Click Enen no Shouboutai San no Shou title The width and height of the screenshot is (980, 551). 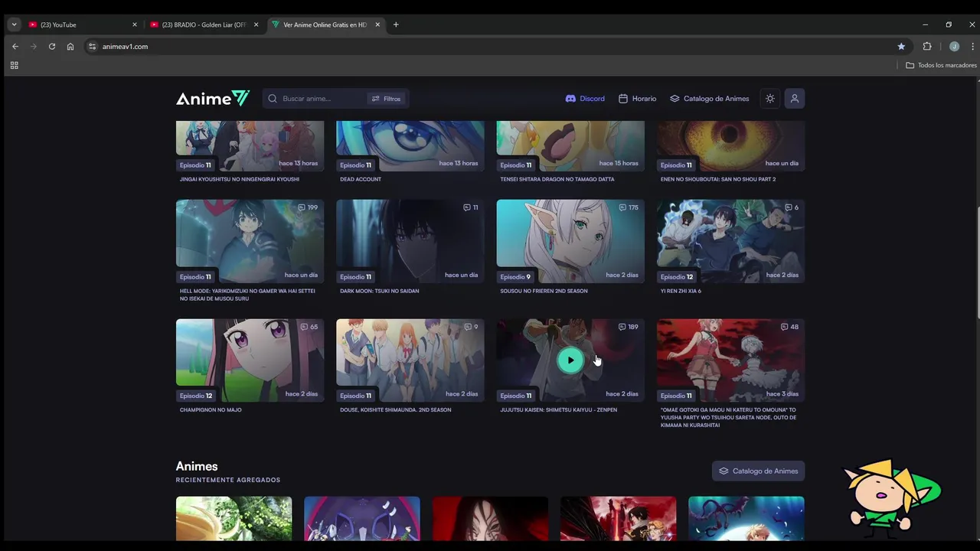coord(718,179)
